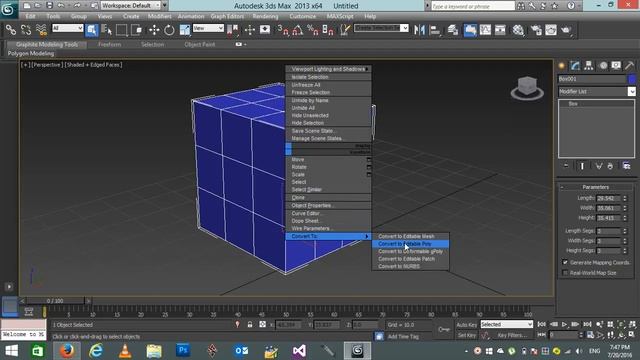
Task: Click the Length value field
Action: [x=609, y=198]
